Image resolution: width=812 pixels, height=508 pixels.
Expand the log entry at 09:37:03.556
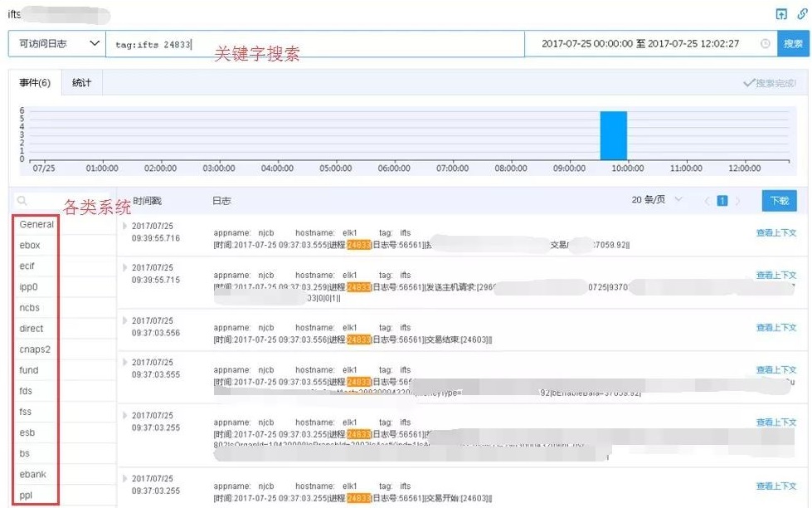pos(125,320)
